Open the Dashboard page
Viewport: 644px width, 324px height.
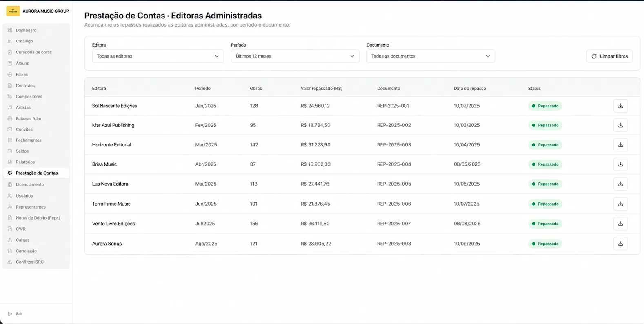tap(36, 30)
